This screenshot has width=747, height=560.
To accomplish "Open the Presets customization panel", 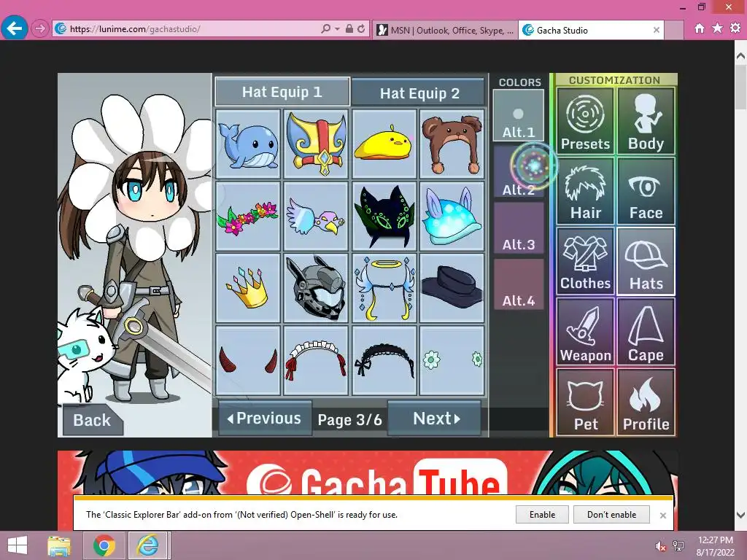I will tap(585, 122).
